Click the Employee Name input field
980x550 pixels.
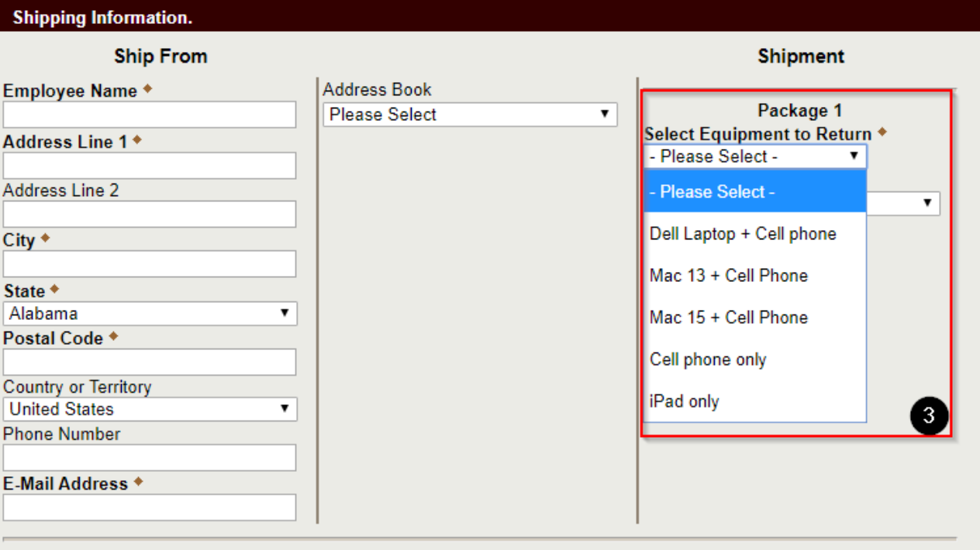150,115
